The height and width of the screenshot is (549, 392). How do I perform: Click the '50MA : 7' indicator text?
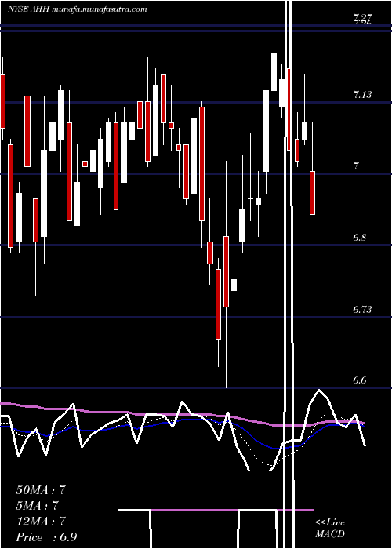41,489
